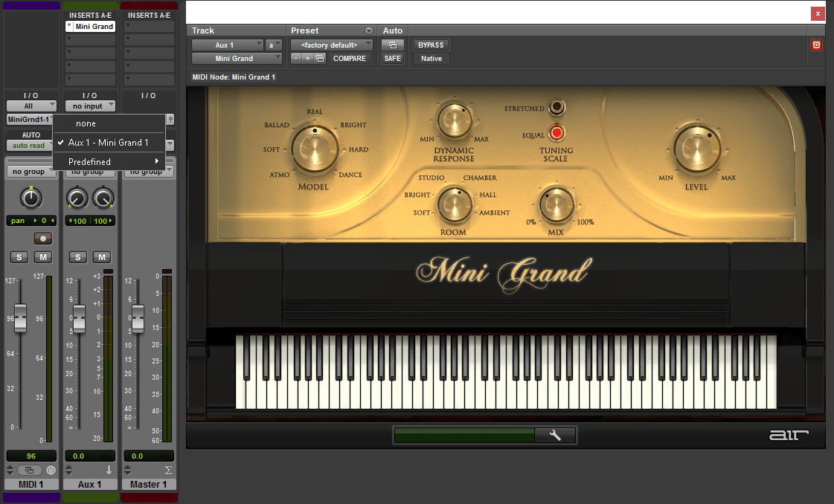Click the COMPARE button in the plug-in header
Screen dimensions: 834x504
point(350,58)
